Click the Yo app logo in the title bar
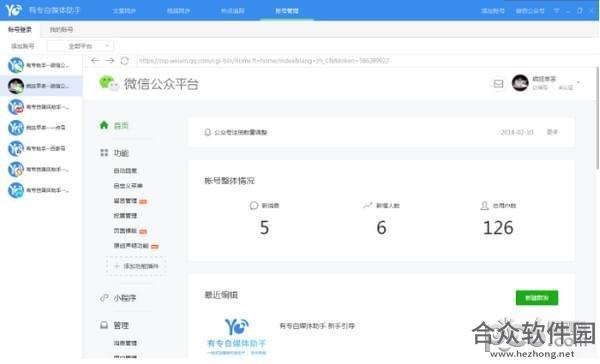Viewport: 600px width, 364px height. pyautogui.click(x=13, y=10)
